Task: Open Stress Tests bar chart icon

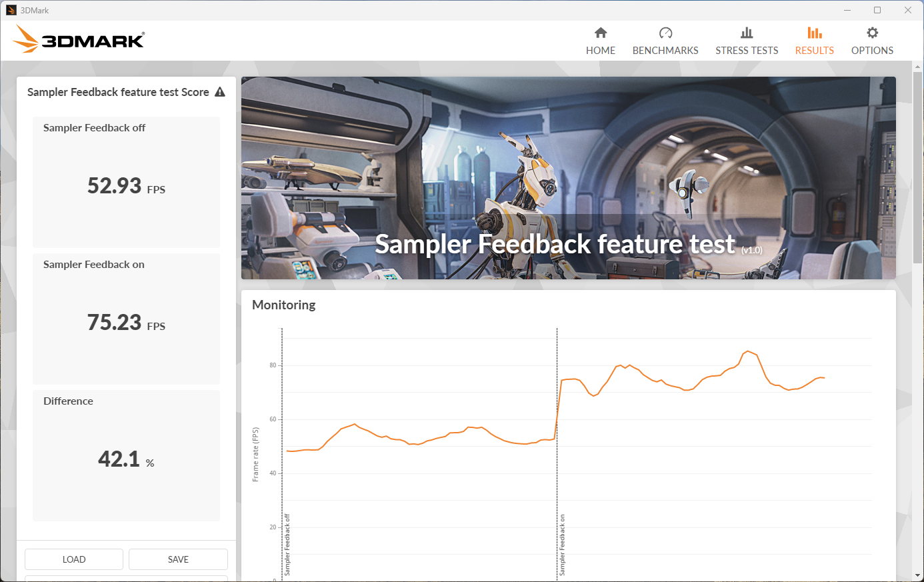Action: pos(747,33)
